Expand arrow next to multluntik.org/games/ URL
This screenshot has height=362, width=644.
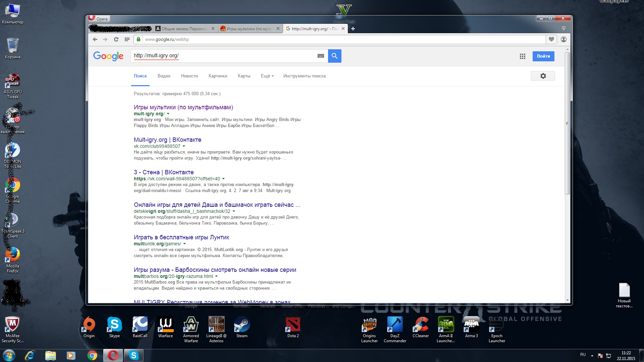tap(184, 244)
